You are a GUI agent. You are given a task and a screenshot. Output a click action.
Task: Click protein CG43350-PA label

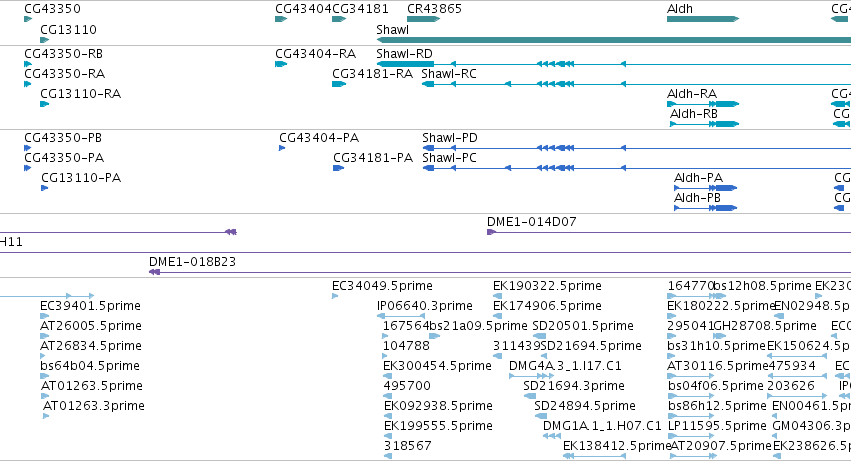(x=64, y=158)
